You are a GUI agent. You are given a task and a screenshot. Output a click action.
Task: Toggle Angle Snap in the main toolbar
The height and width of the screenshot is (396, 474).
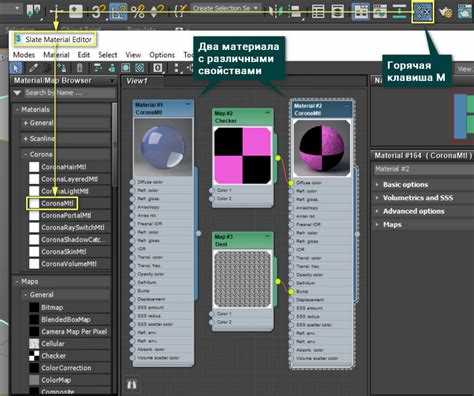tap(118, 12)
